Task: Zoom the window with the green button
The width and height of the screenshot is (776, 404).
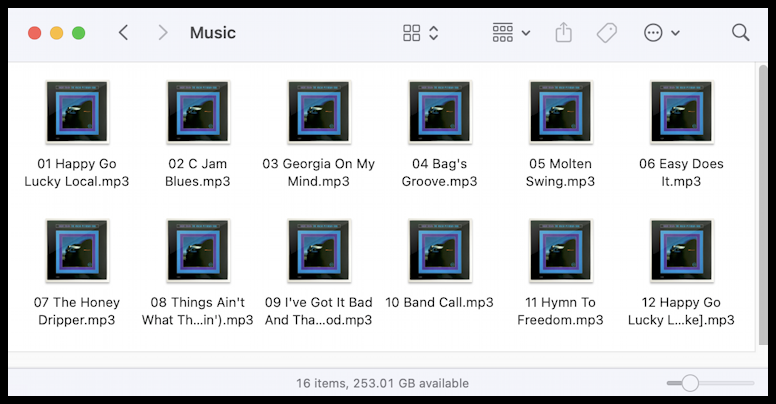Action: point(79,33)
